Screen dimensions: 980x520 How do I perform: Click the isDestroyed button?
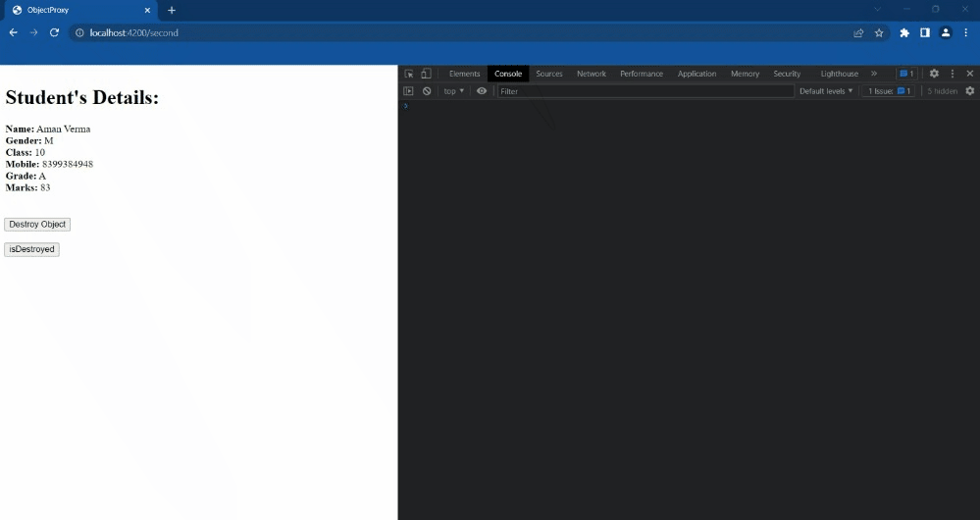(x=31, y=249)
